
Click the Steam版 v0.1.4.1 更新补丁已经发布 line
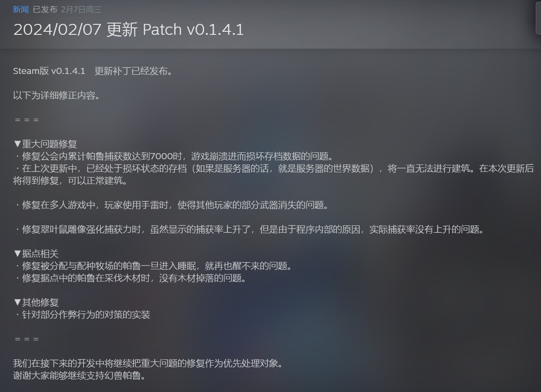[93, 71]
